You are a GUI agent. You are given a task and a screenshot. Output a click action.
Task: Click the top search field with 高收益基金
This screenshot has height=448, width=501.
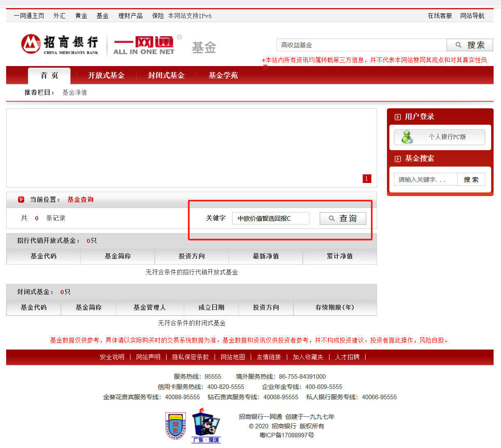point(361,45)
